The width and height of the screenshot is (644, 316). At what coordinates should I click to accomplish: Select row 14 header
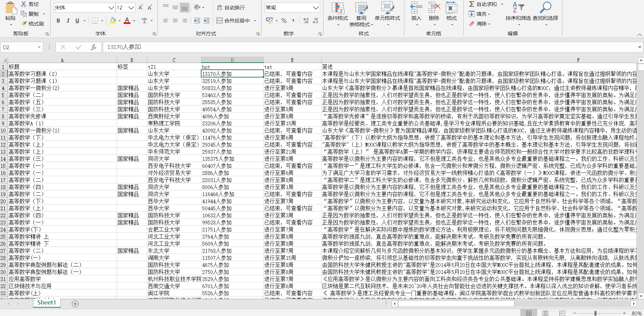(3, 159)
